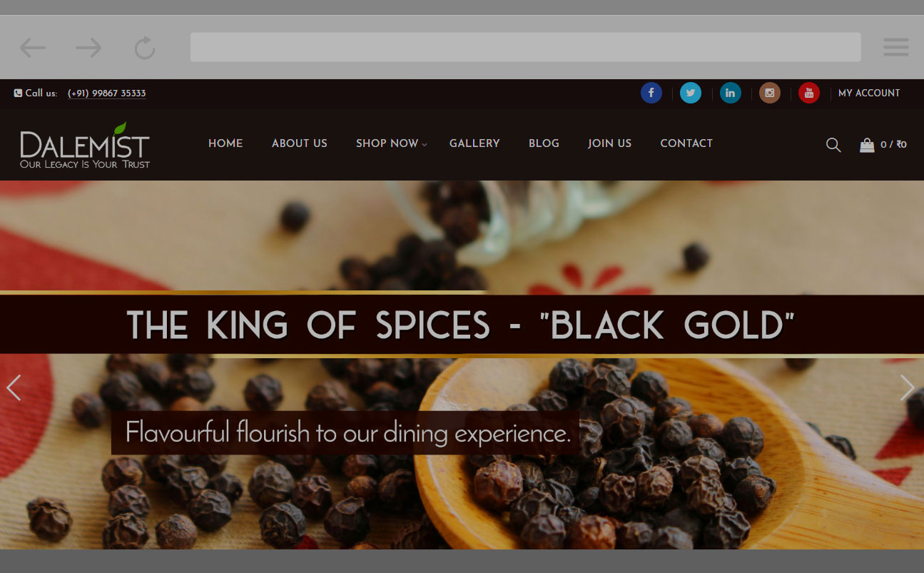Click the phone number link
The image size is (924, 573).
pos(107,93)
